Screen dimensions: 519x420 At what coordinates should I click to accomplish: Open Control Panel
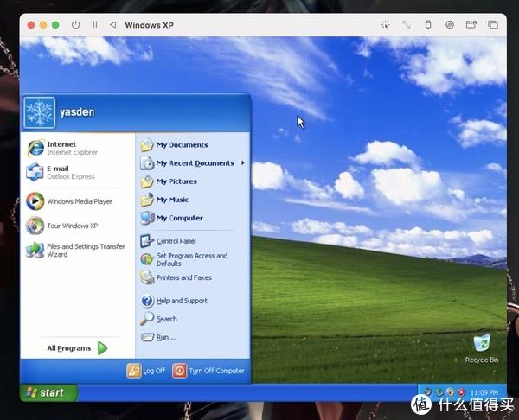[x=192, y=241]
